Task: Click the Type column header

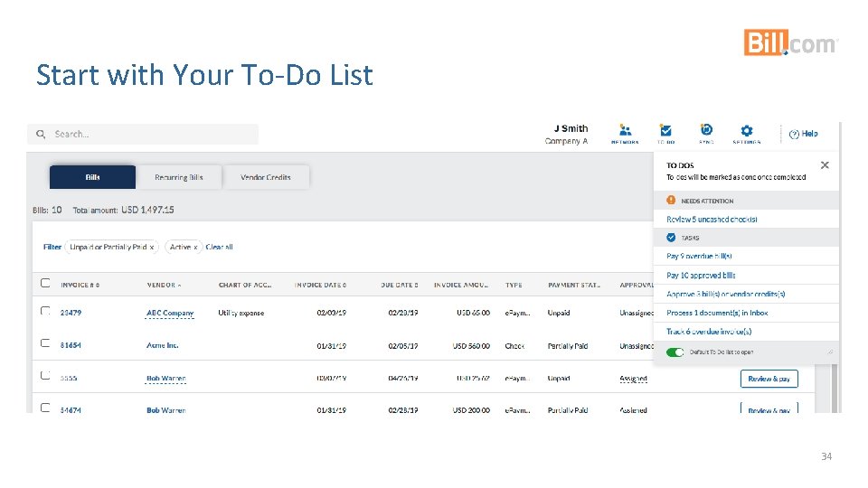Action: 514,285
